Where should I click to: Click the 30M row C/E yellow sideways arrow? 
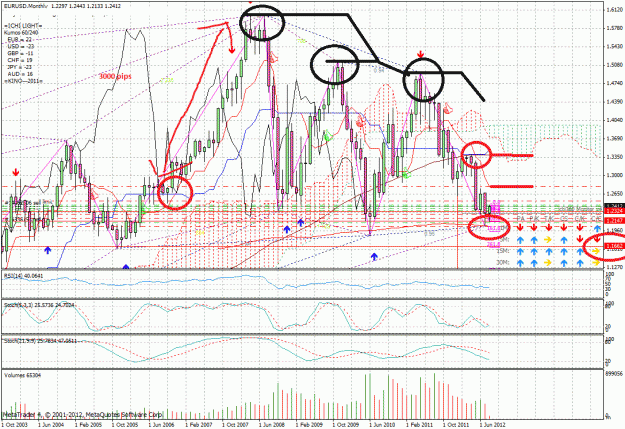(x=596, y=263)
